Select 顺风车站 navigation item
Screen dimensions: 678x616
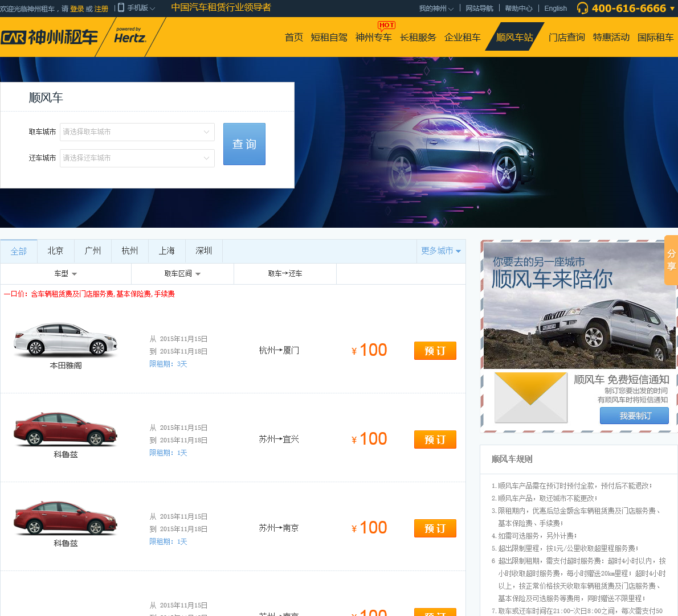tap(514, 36)
